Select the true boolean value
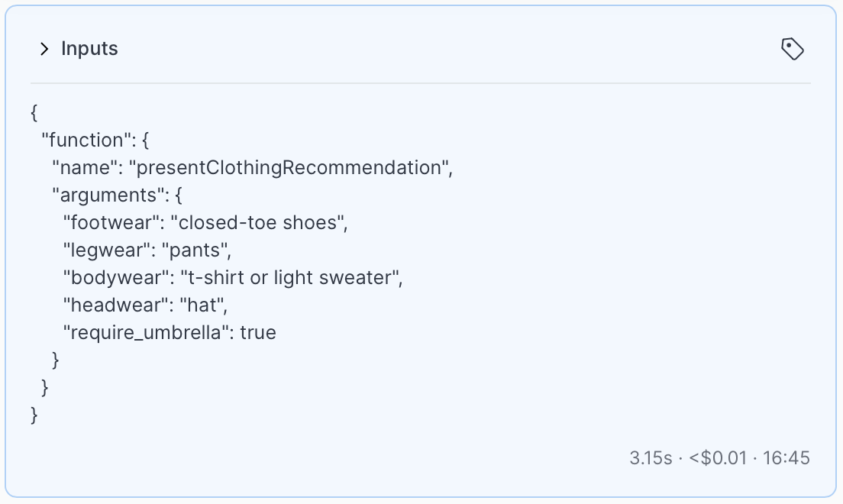Image resolution: width=843 pixels, height=504 pixels. [x=258, y=332]
